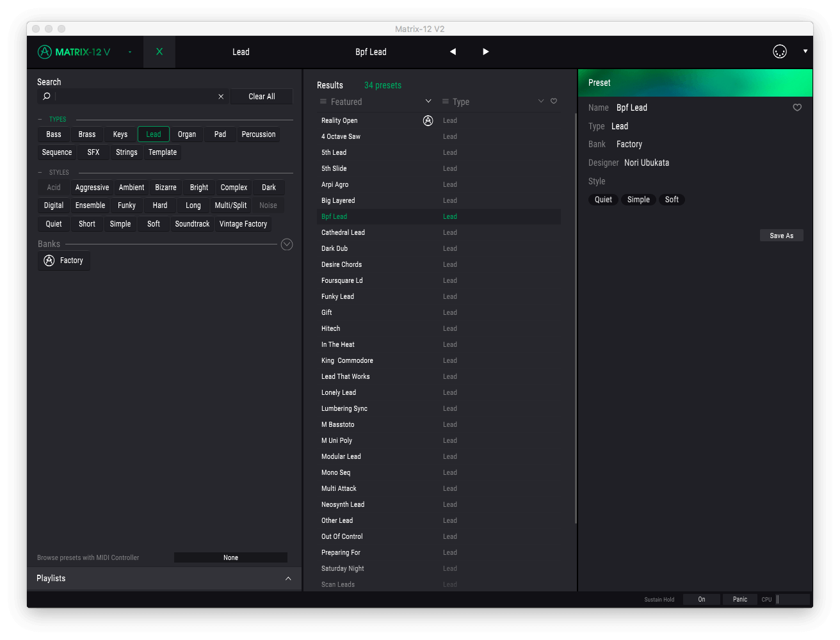
Task: Click the Featured column list icon
Action: [323, 102]
